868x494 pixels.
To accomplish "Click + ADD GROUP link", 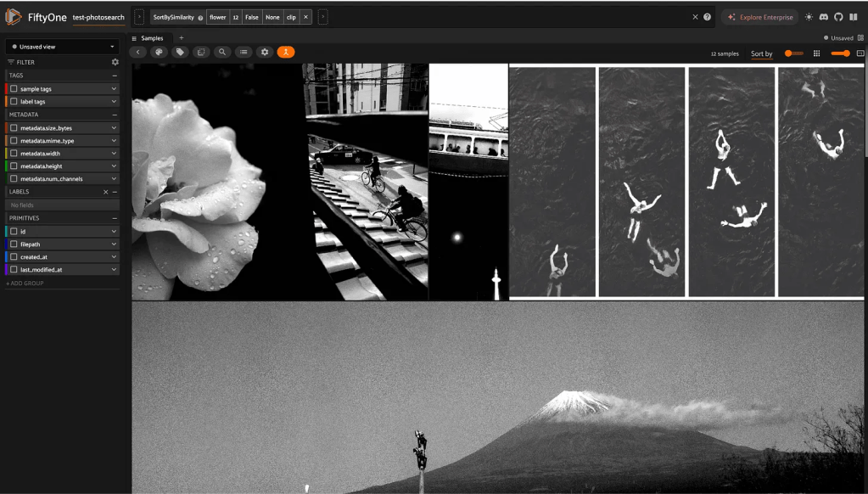I will coord(25,283).
